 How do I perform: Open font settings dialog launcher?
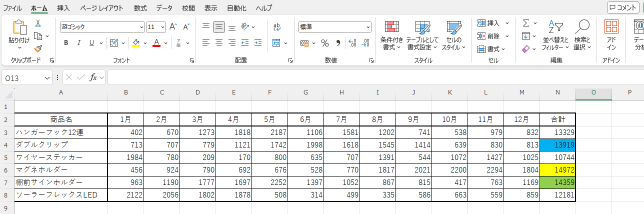coord(192,60)
